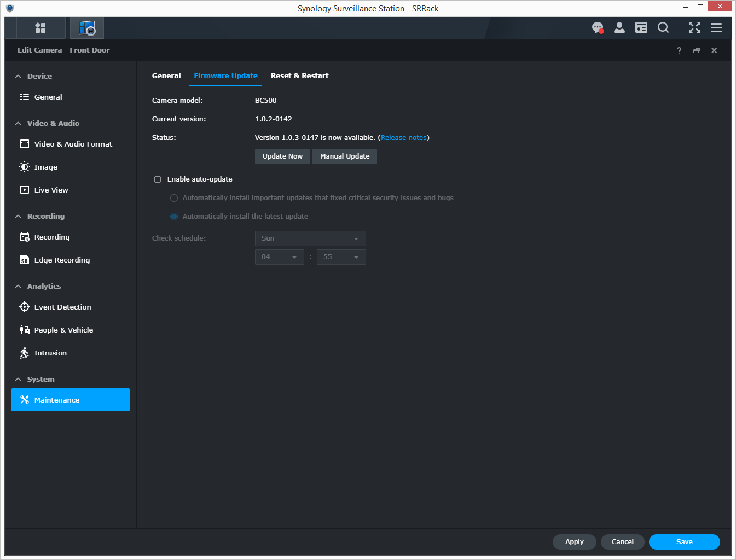Viewport: 736px width, 560px height.
Task: Click the Cancel button
Action: coord(623,542)
